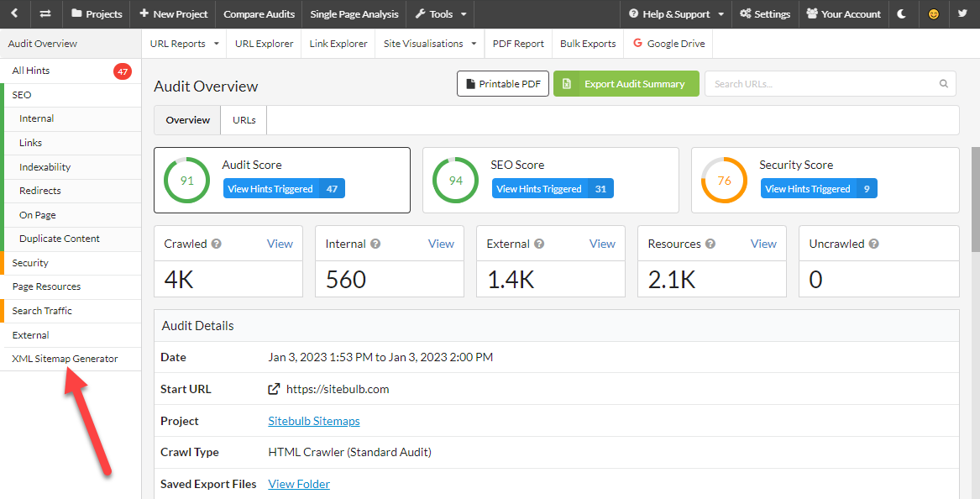This screenshot has height=499, width=980.
Task: View Resources URLs
Action: (763, 244)
